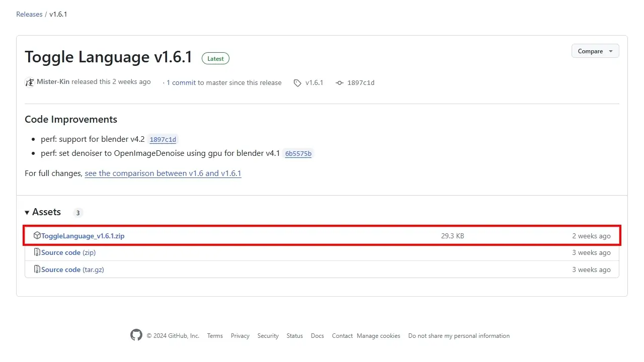The image size is (644, 362).
Task: Open the comparison between v1.6 and v1.6.1
Action: click(163, 173)
